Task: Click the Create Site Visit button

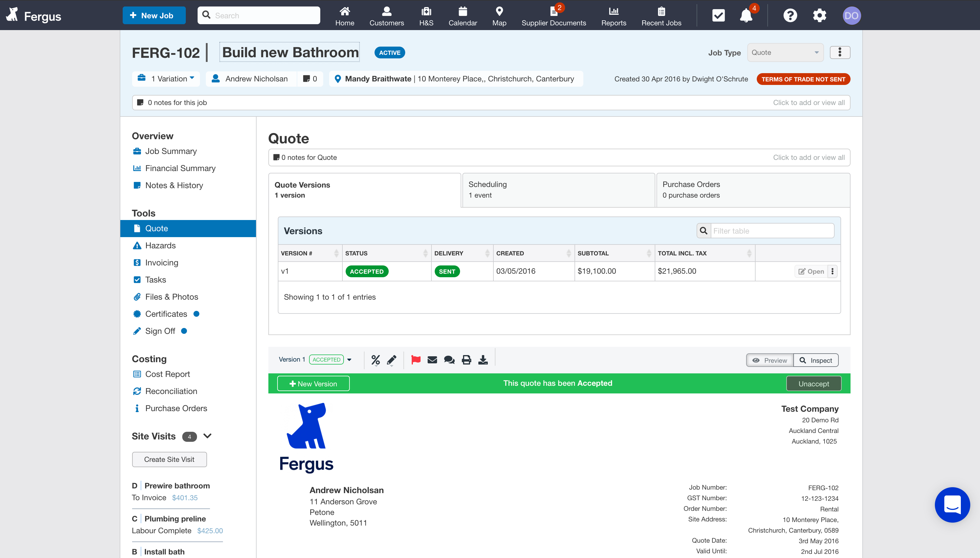Action: coord(169,459)
